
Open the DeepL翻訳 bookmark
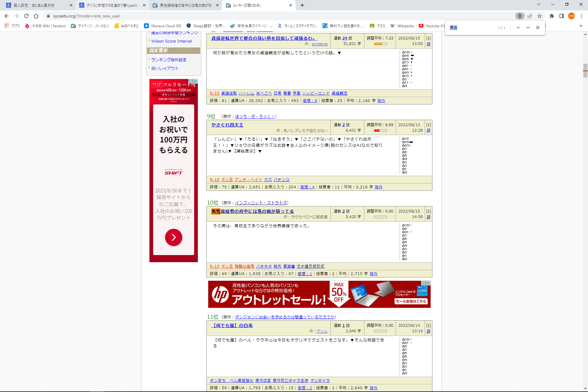point(205,26)
